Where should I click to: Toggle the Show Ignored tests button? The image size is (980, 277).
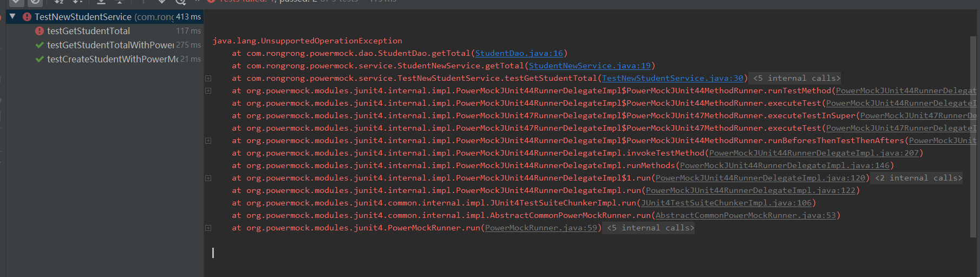click(x=35, y=2)
